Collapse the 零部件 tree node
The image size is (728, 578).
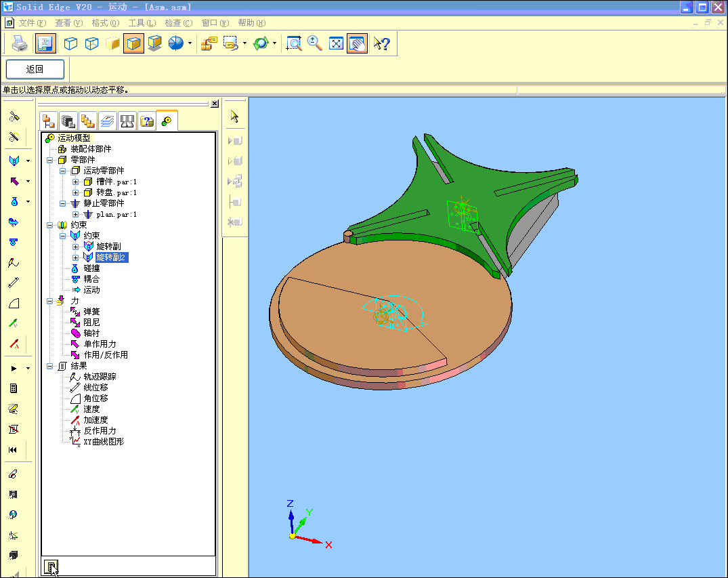click(x=49, y=160)
